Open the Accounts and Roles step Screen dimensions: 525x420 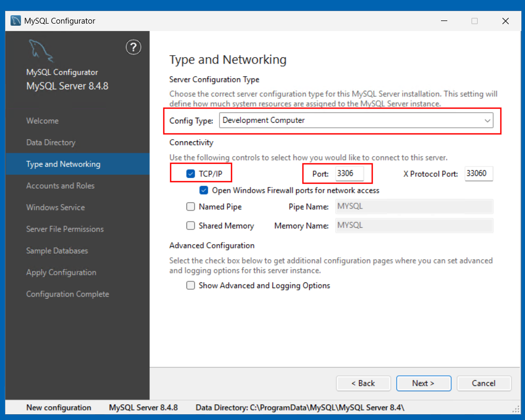(x=78, y=185)
